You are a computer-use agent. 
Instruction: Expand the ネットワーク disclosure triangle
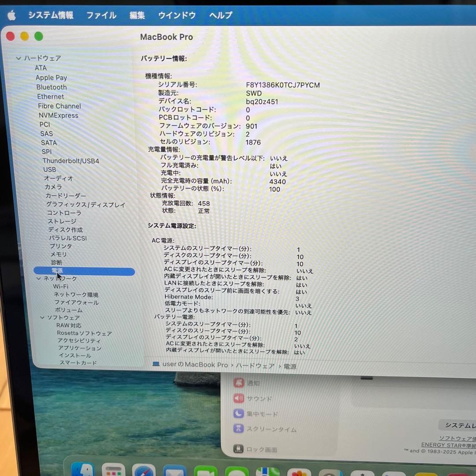point(38,279)
